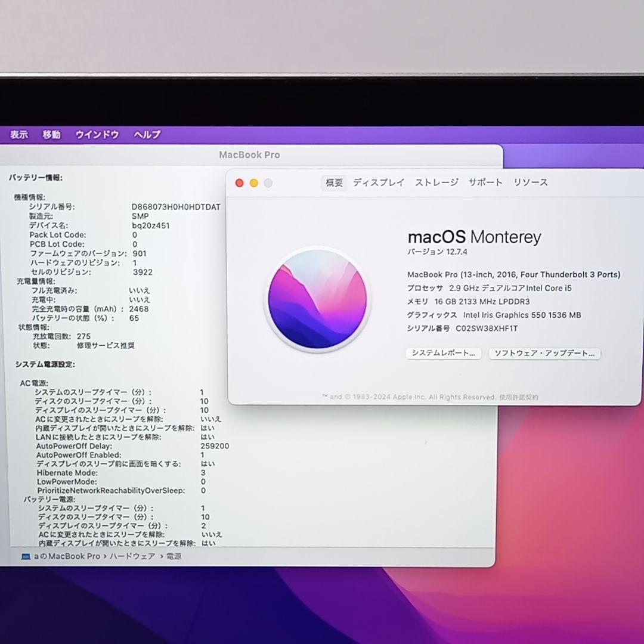
Task: Open the サポート tab
Action: pyautogui.click(x=485, y=182)
